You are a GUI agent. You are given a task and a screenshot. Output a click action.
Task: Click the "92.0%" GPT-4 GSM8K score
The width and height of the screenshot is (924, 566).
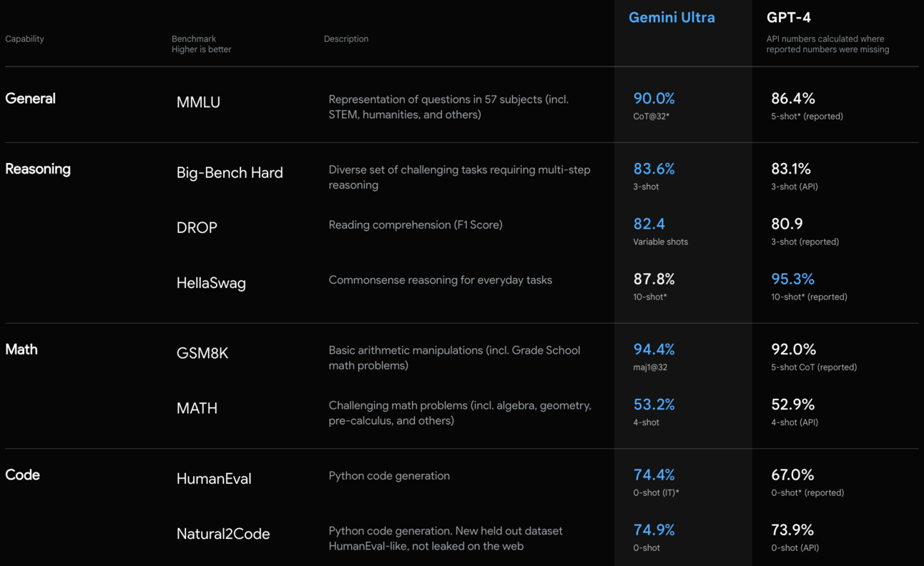793,349
